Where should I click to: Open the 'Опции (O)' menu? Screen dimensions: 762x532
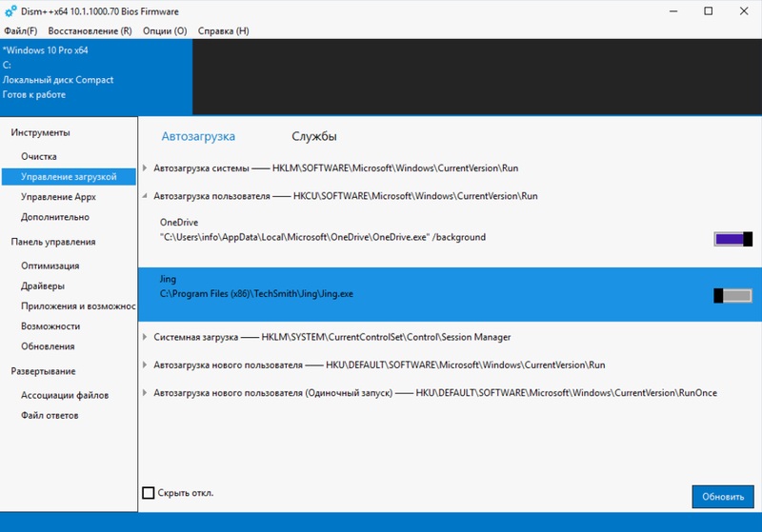click(164, 31)
